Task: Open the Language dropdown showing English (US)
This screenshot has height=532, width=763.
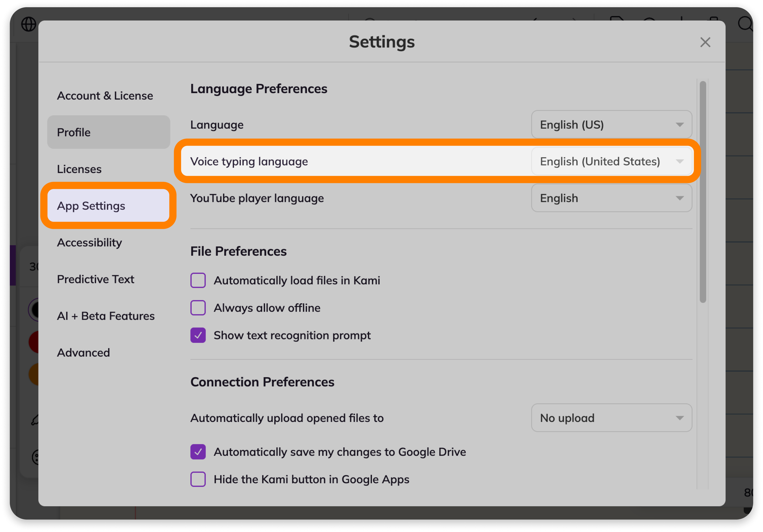Action: pos(611,125)
